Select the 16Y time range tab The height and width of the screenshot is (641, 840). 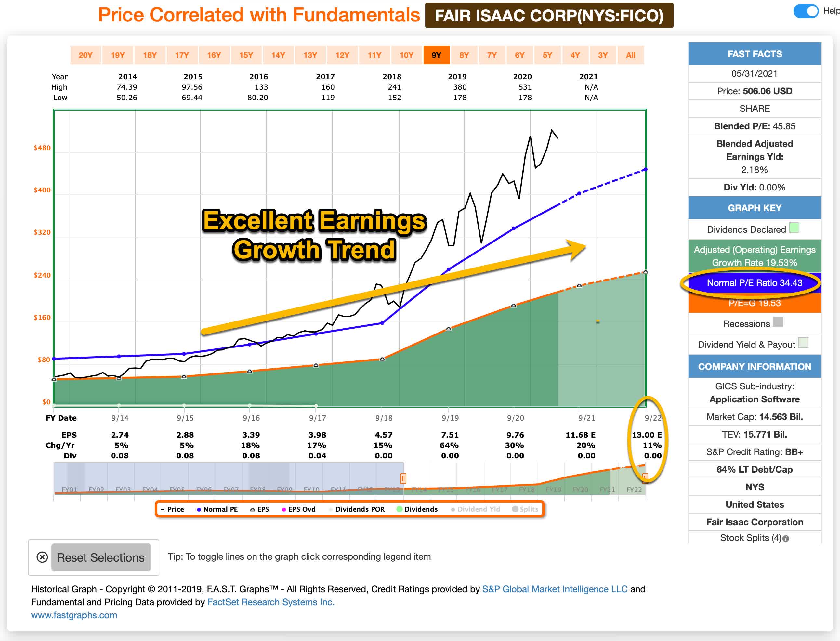tap(214, 55)
